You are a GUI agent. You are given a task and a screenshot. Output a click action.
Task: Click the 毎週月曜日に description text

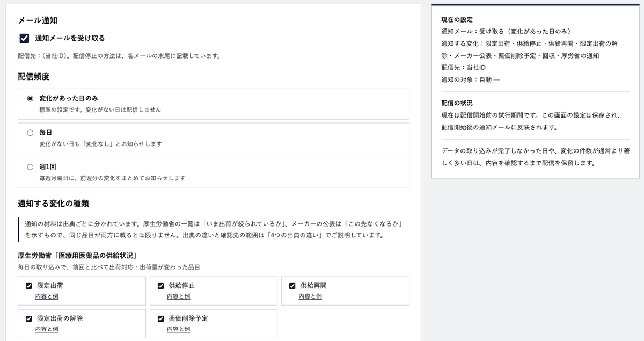(112, 178)
